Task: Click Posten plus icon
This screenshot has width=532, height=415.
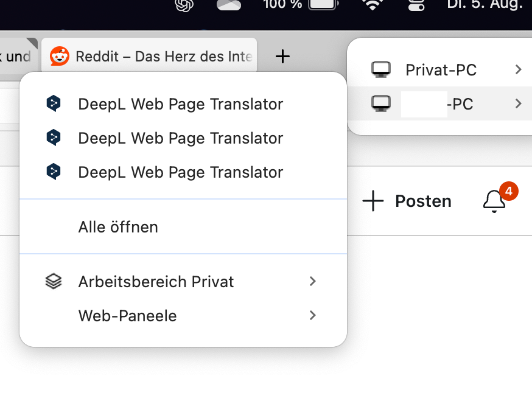Action: (373, 201)
